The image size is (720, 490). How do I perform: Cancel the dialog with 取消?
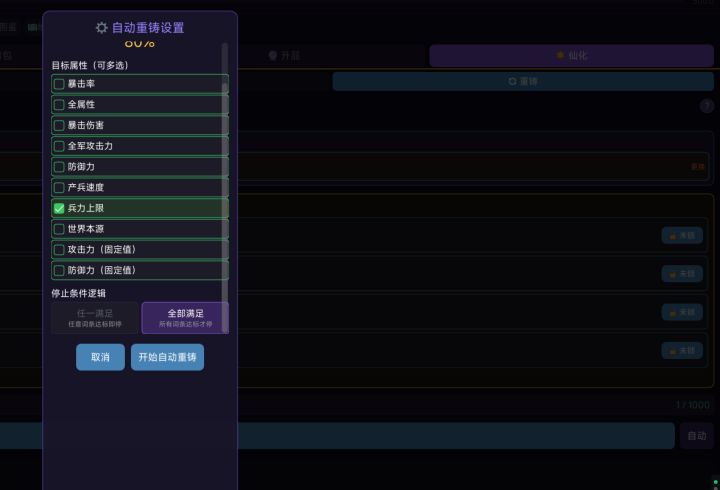coord(100,357)
